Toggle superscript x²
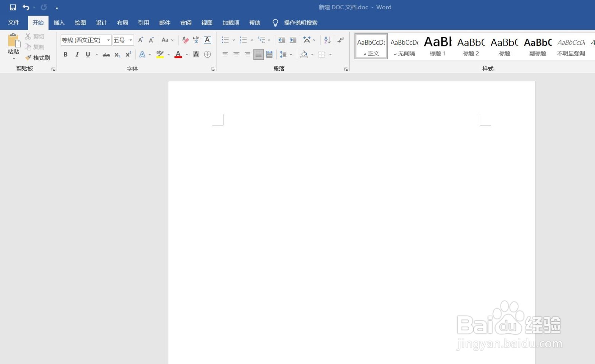Screen dimensions: 595x364 click(128, 55)
